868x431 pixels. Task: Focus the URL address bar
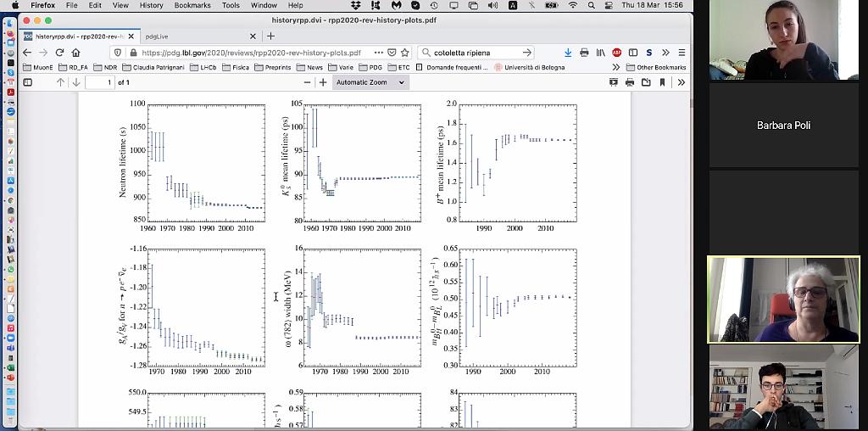pyautogui.click(x=252, y=53)
